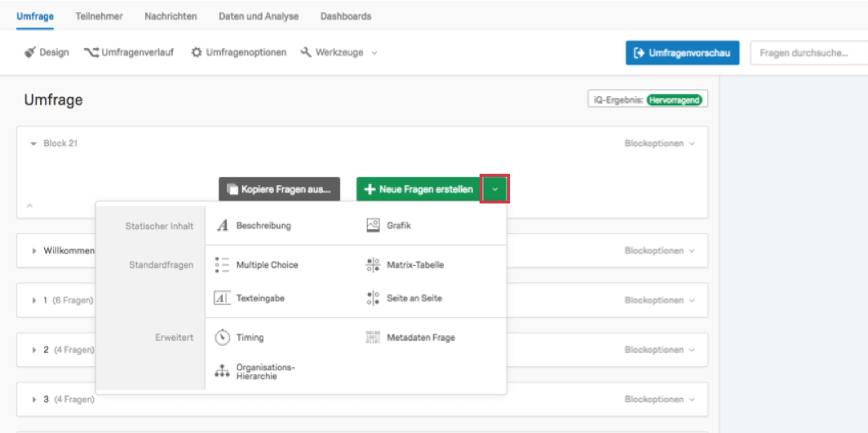
Task: Choose the Seite an Seite icon
Action: [373, 298]
